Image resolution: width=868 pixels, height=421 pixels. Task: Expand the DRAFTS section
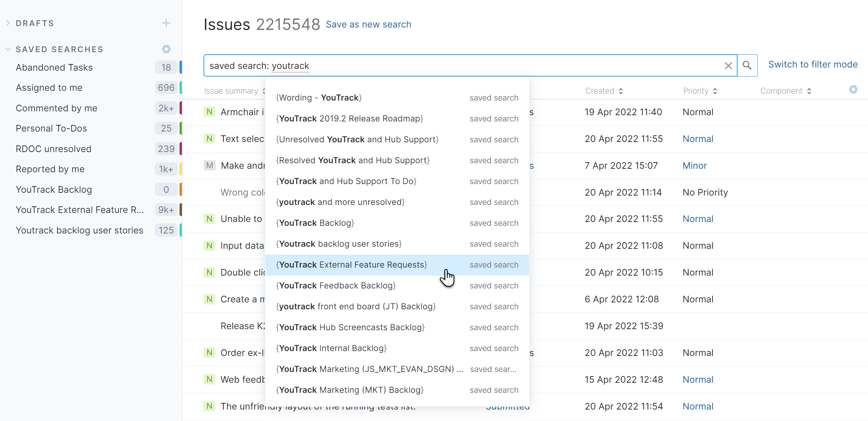[8, 23]
